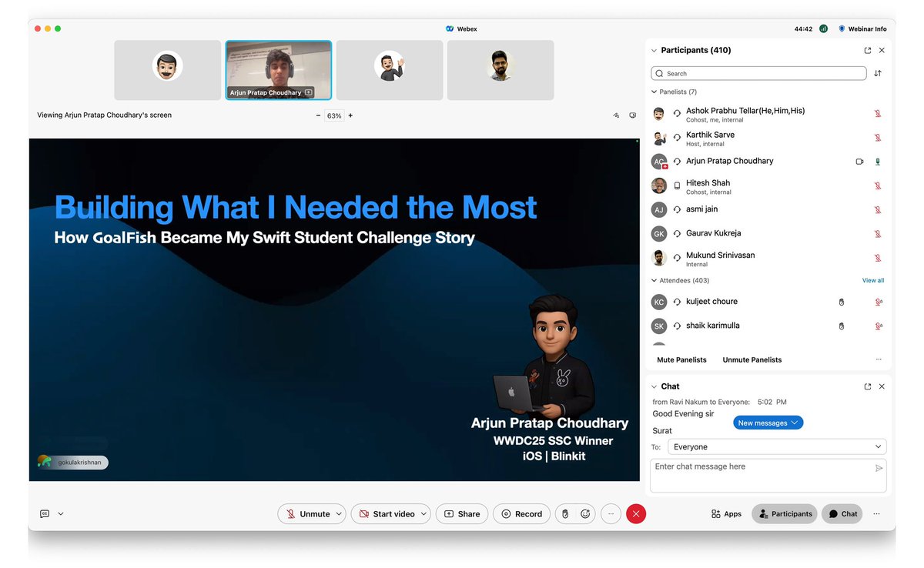924x568 pixels.
Task: Toggle mute for Ashok Prabhu Tellar
Action: [x=877, y=113]
